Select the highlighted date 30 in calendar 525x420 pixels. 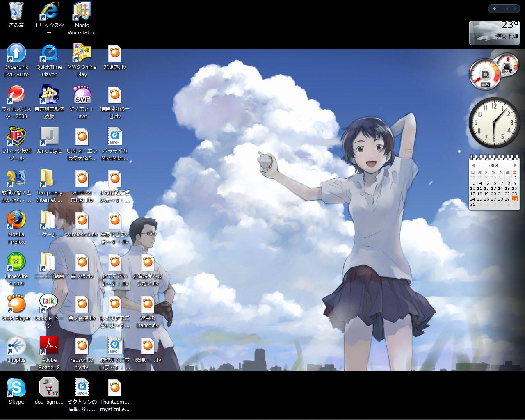pos(514,199)
